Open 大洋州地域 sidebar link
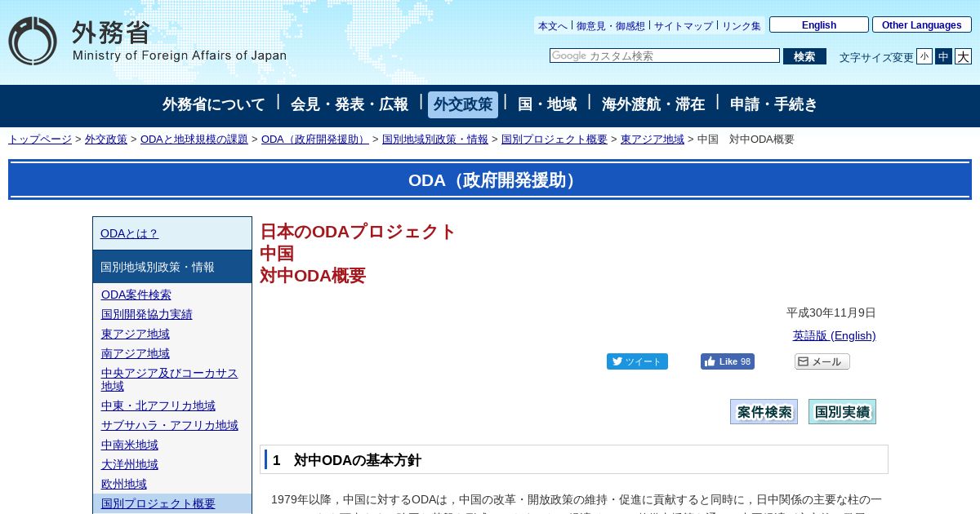Screen dimensions: 980x514 tap(130, 464)
